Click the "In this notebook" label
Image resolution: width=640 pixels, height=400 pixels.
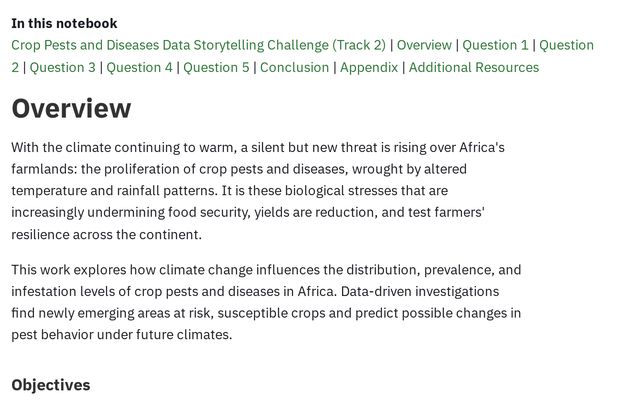[64, 23]
